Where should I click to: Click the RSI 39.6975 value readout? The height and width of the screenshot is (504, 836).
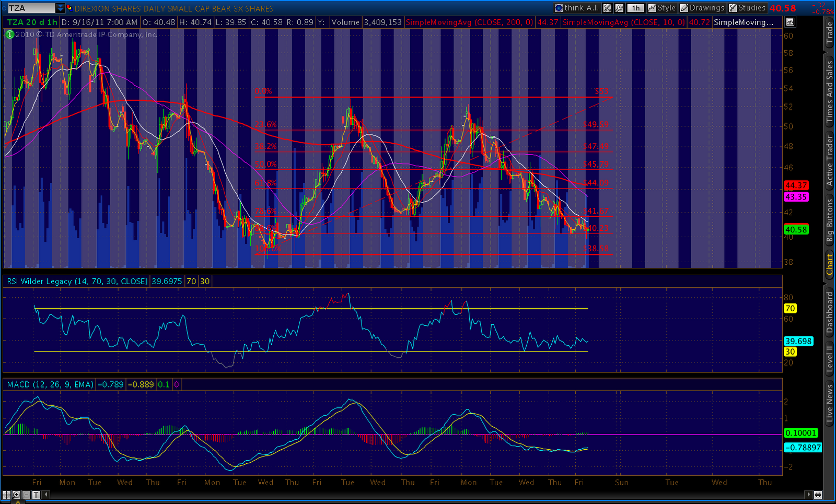[167, 281]
